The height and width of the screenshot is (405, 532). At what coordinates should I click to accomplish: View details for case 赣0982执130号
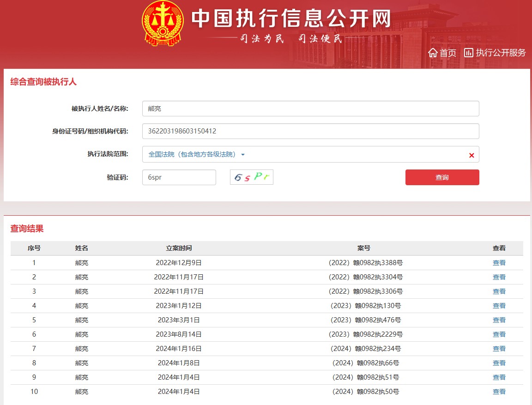point(499,306)
